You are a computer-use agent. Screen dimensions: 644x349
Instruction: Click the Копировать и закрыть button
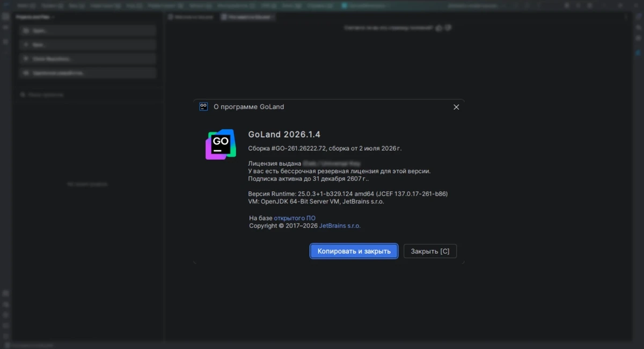coord(354,251)
